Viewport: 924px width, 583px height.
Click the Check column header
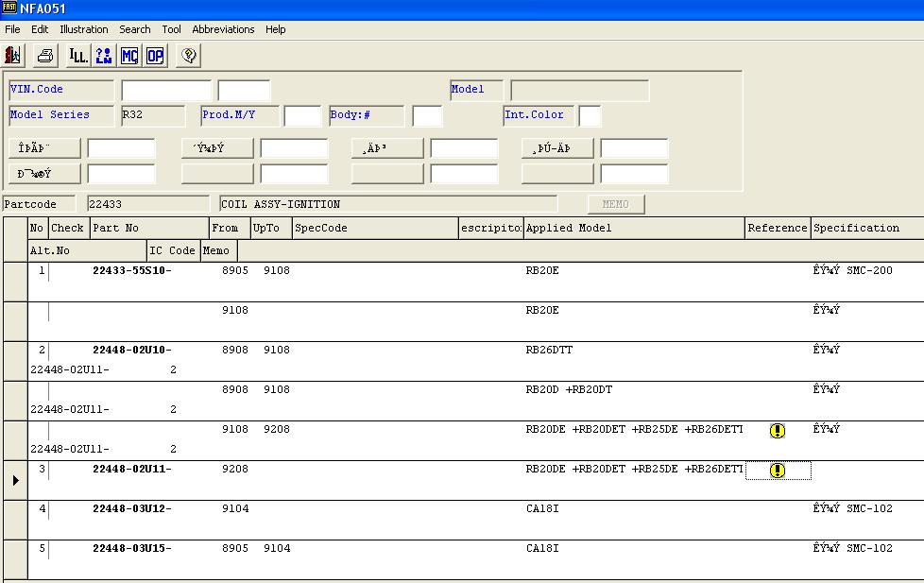coord(69,228)
